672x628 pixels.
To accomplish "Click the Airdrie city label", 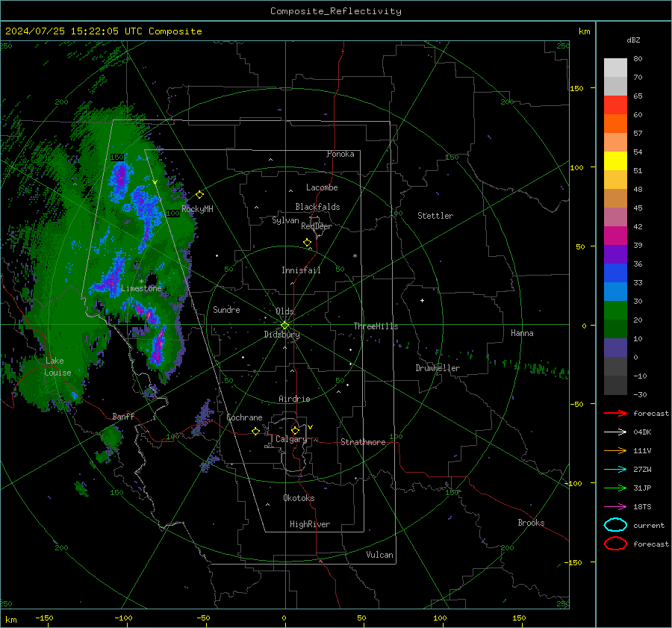I will 294,399.
